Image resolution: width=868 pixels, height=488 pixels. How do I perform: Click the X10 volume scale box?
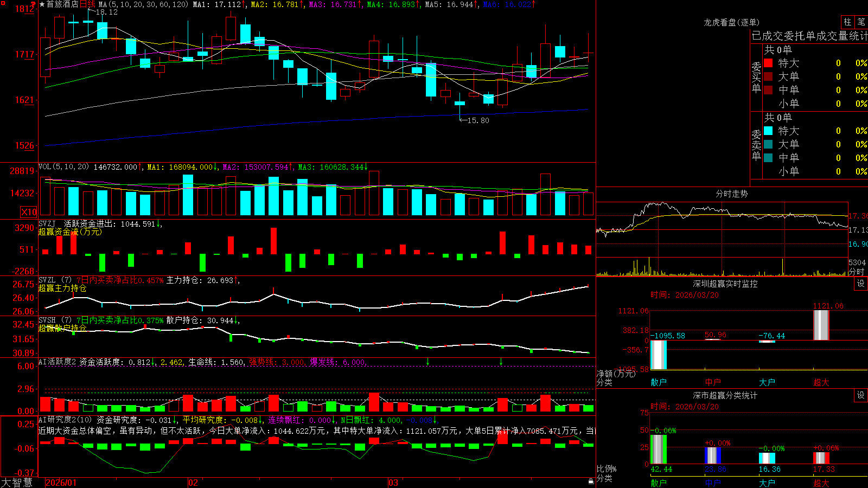coord(29,212)
